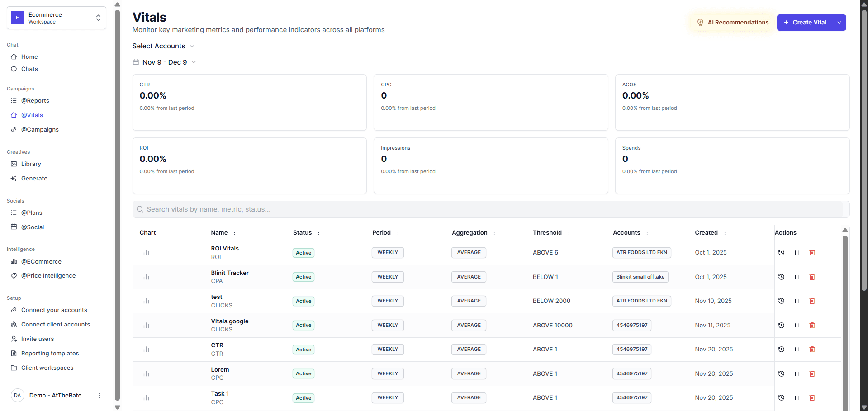868x411 pixels.
Task: Open the @Campaigns page
Action: pyautogui.click(x=57, y=130)
